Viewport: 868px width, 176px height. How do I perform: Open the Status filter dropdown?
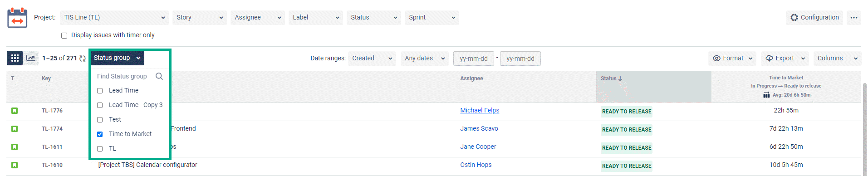point(374,18)
